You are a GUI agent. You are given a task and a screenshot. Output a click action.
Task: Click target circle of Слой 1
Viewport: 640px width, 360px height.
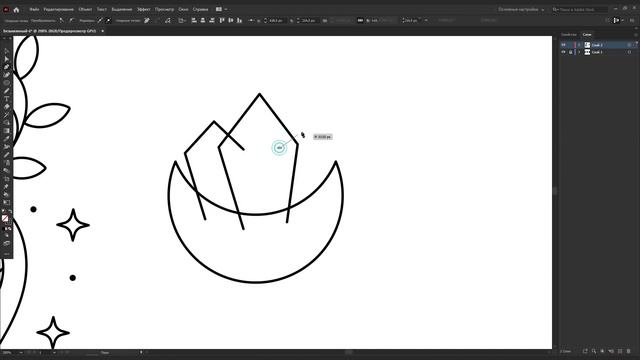coord(629,52)
